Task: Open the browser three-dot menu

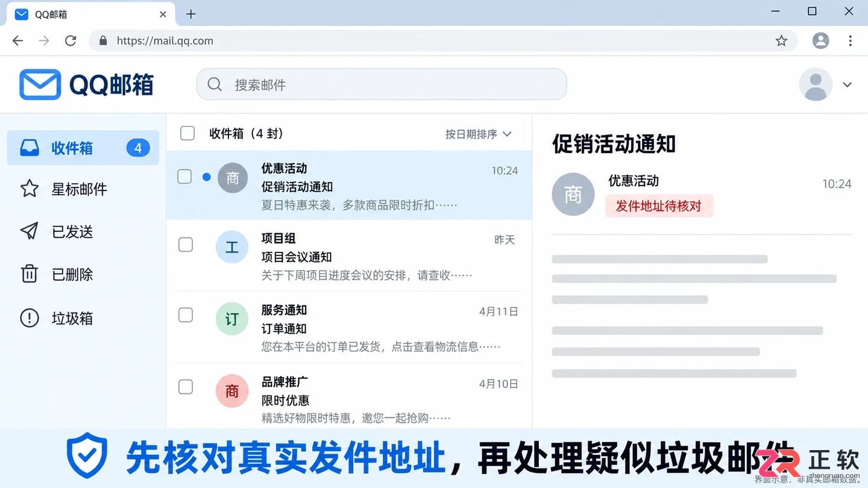Action: pos(851,41)
